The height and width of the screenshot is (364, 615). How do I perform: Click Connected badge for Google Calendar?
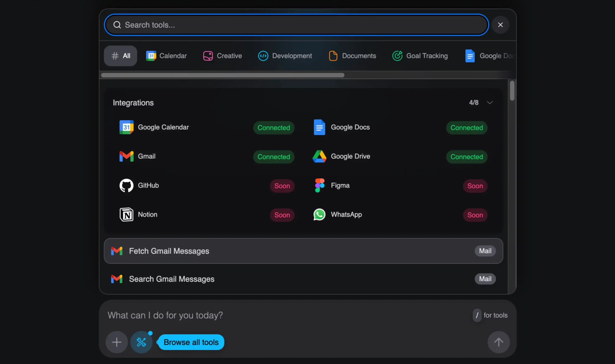click(x=274, y=127)
